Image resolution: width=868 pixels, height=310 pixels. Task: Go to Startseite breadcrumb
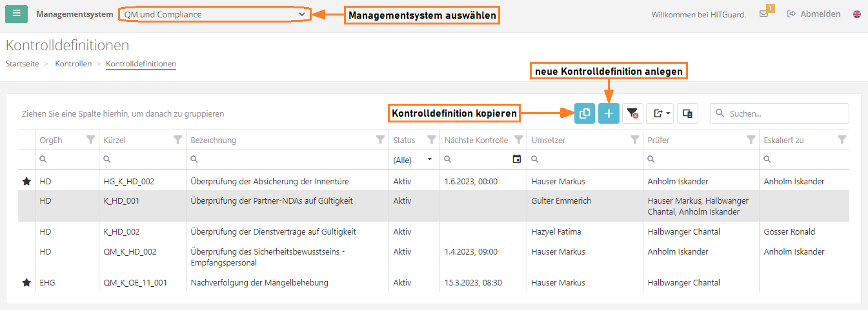tap(22, 64)
